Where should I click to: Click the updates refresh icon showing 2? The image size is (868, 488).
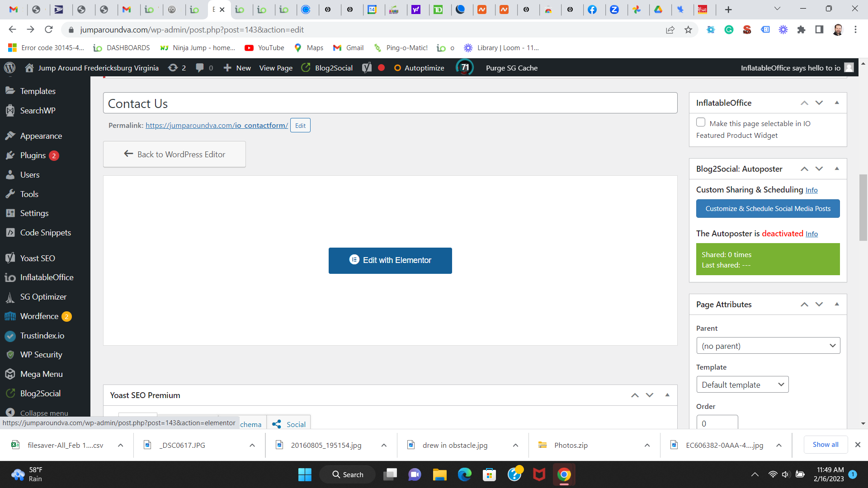[173, 68]
